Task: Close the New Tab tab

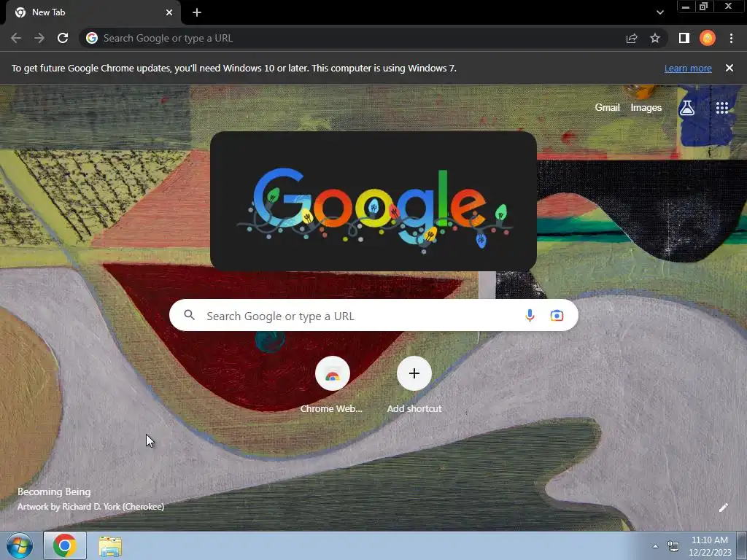Action: tap(169, 13)
